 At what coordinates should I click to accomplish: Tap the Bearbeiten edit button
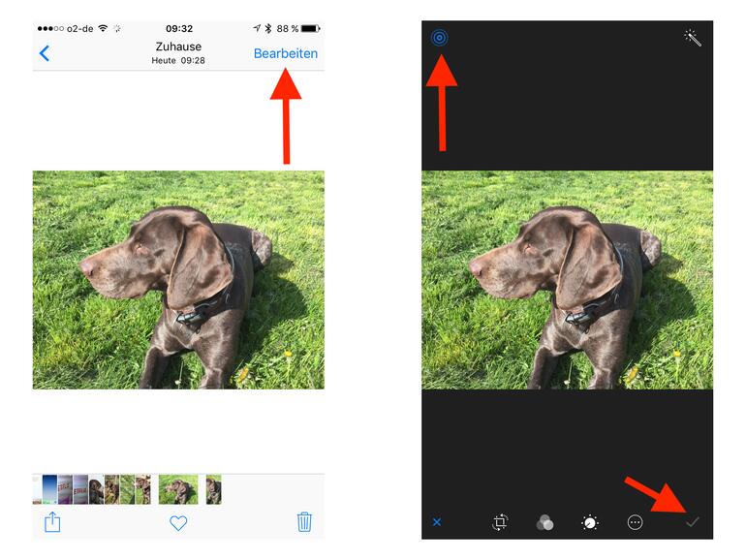(286, 53)
